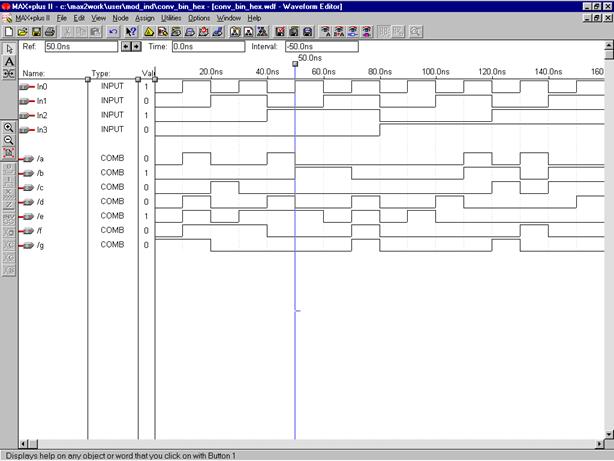Click the zoom in magnifier

(9, 128)
